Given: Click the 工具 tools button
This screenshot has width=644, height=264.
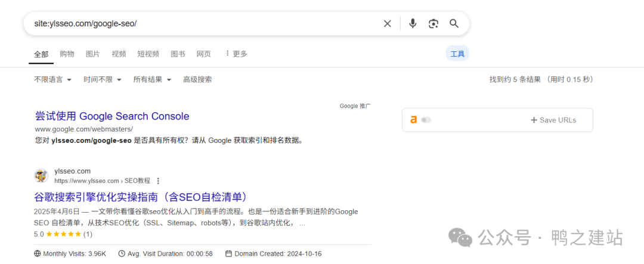Looking at the screenshot, I should click(457, 54).
